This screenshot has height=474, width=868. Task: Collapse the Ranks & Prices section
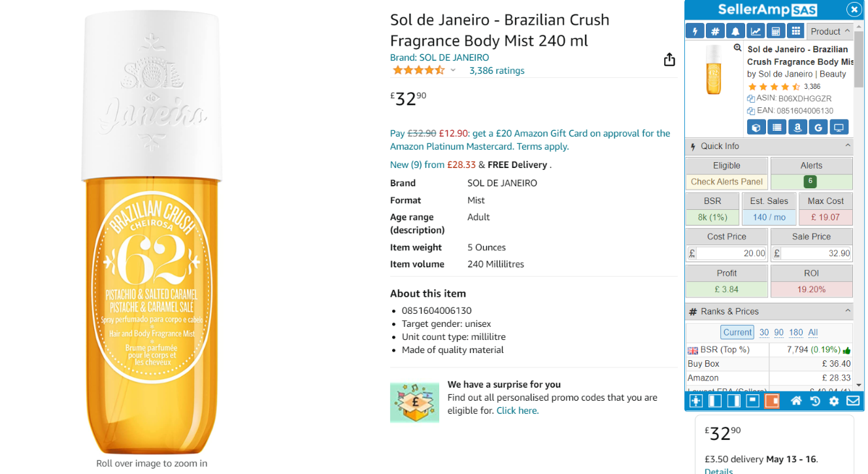point(848,311)
